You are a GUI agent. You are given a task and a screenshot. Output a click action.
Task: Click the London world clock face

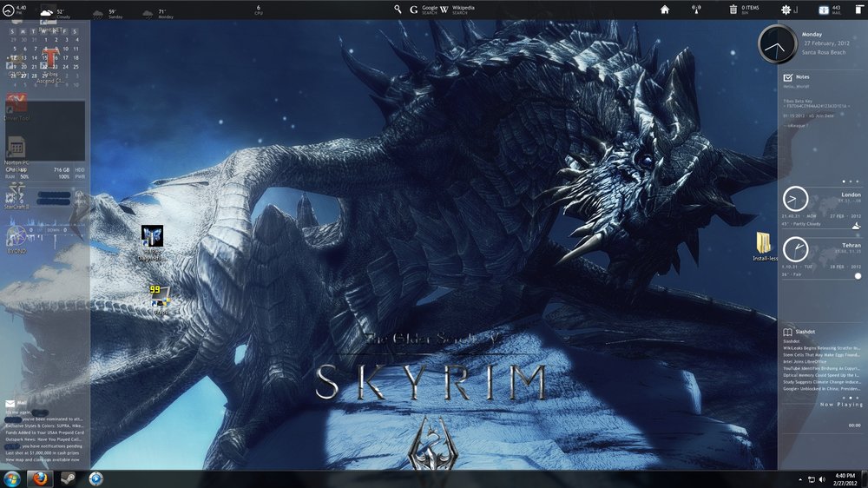[x=795, y=199]
